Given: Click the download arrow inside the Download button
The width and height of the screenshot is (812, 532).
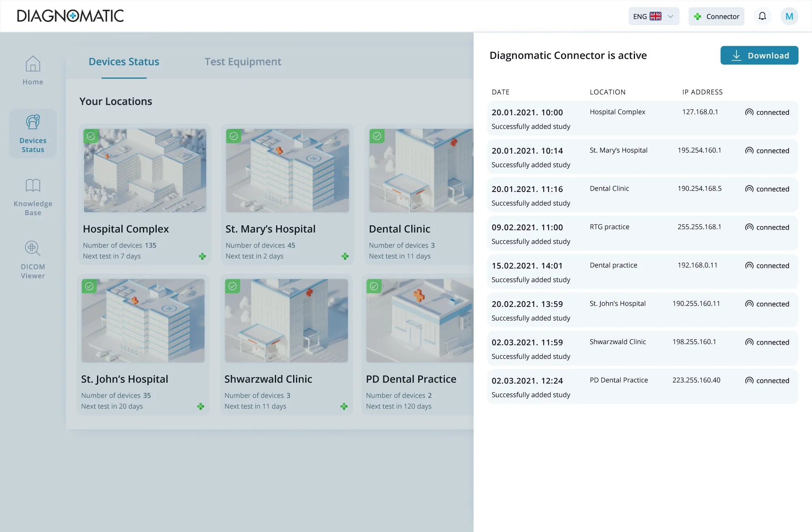Looking at the screenshot, I should [736, 55].
